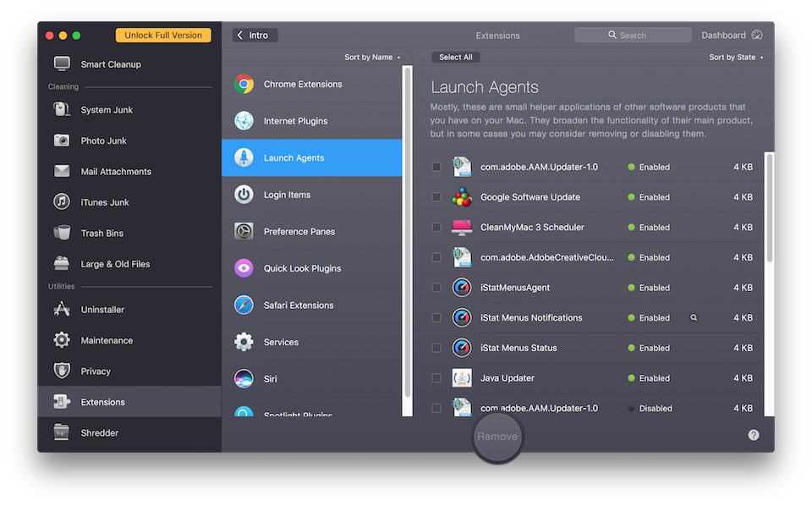Open the Sort by State dropdown
This screenshot has height=506, width=812.
(x=737, y=57)
